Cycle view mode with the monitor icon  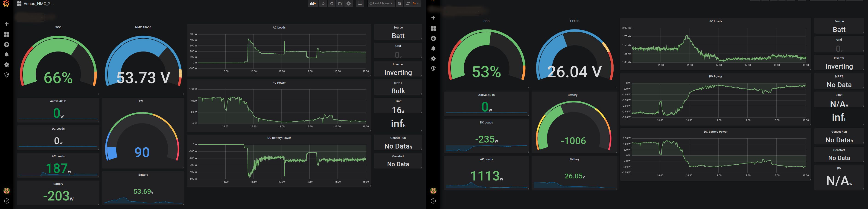pyautogui.click(x=360, y=4)
